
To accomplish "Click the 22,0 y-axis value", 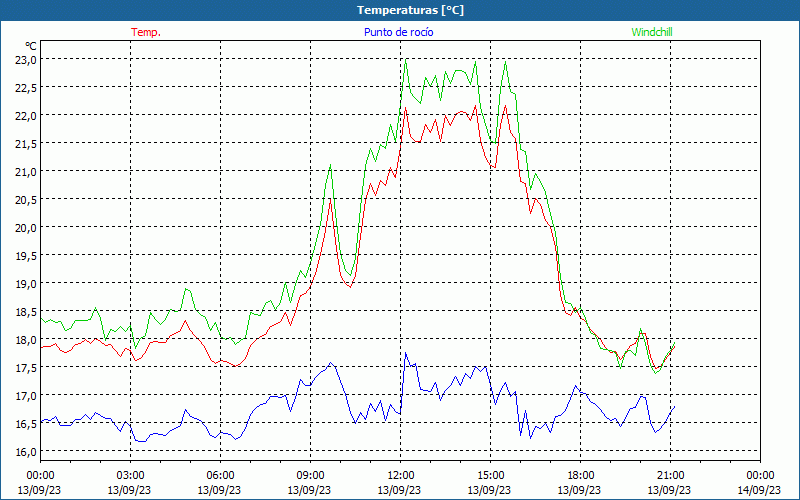I will tap(26, 115).
